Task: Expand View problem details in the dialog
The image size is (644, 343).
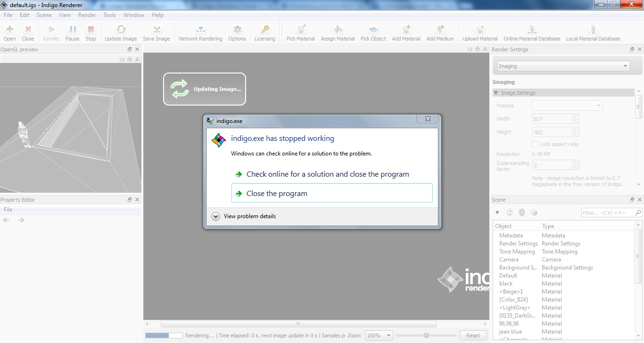Action: coord(216,216)
